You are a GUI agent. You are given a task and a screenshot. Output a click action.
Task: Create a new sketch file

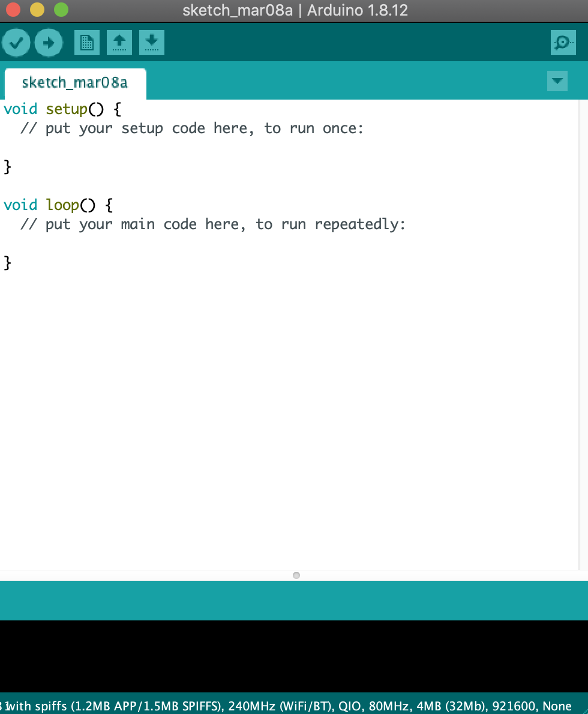tap(87, 43)
